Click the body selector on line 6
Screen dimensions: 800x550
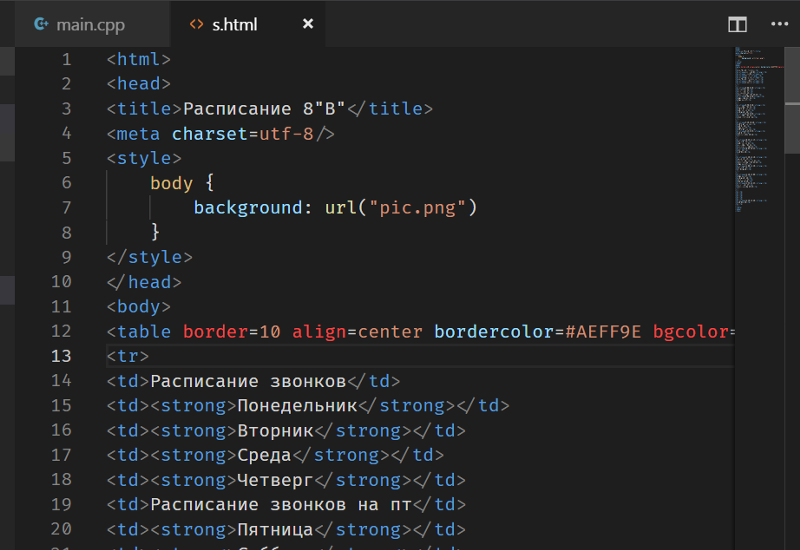tap(171, 183)
